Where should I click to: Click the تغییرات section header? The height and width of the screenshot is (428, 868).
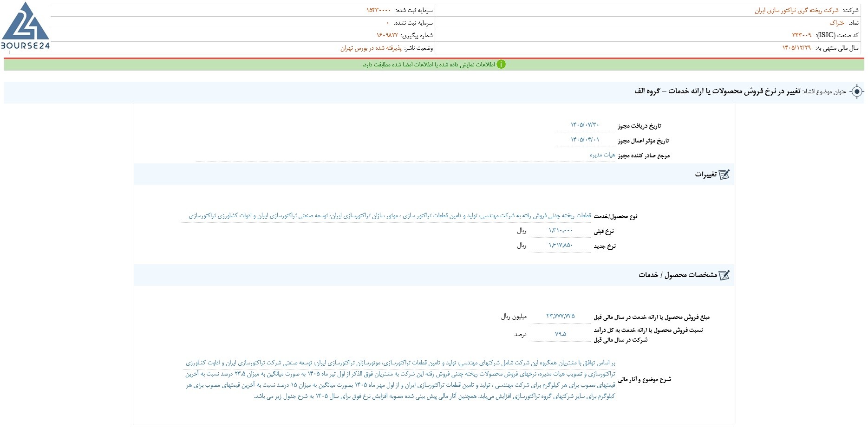tap(706, 175)
